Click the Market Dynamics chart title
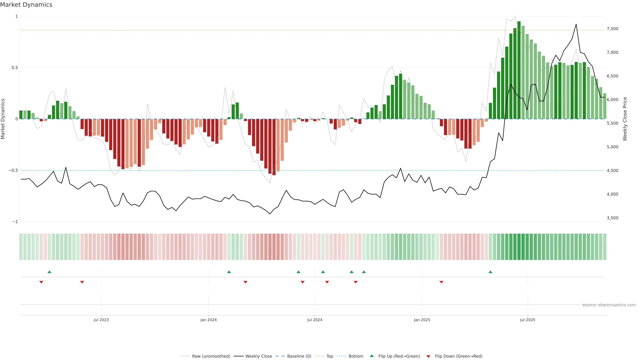The height and width of the screenshot is (362, 644). pyautogui.click(x=26, y=5)
